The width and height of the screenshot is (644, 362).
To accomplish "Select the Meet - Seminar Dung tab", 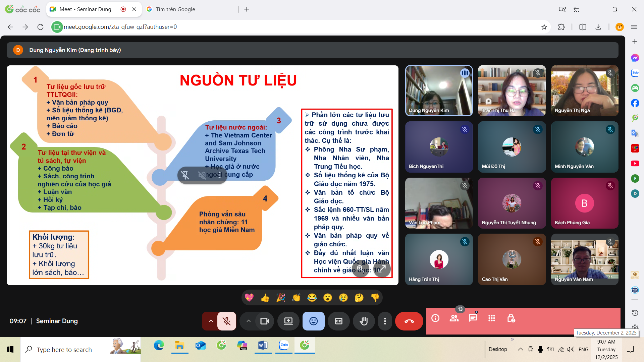I will tap(86, 9).
